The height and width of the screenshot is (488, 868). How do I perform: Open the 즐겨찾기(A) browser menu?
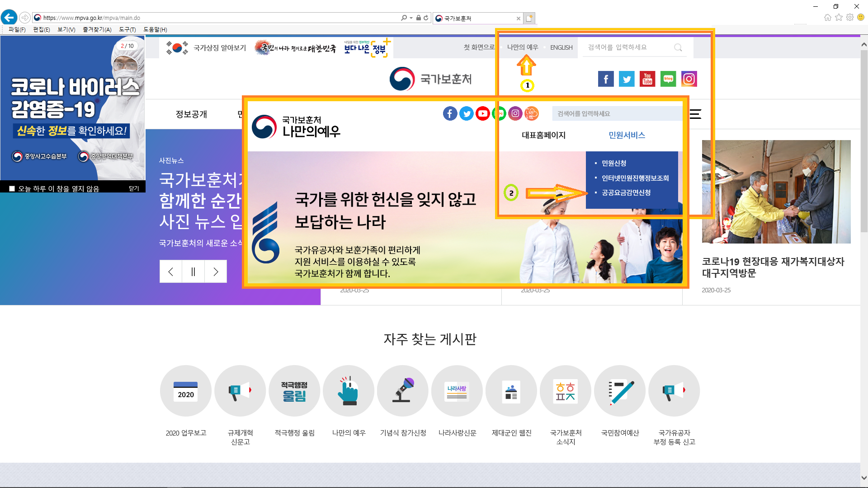point(97,29)
